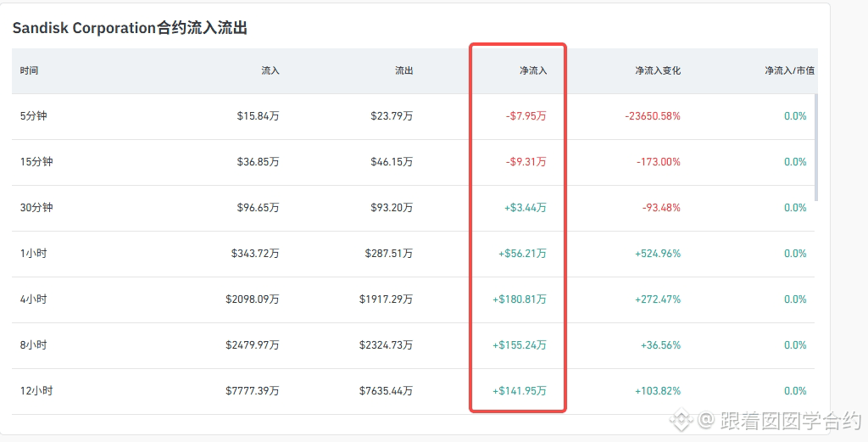
Task: Click change value -23650.58%
Action: point(653,115)
